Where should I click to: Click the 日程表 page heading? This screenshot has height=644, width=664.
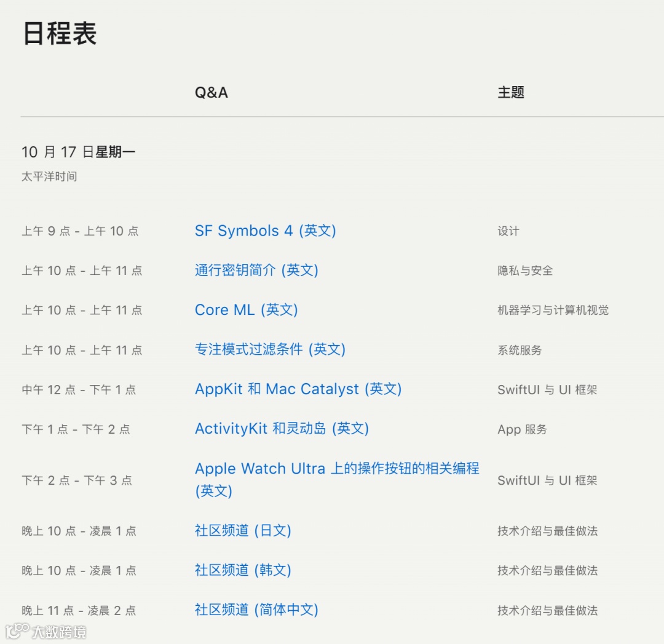60,33
